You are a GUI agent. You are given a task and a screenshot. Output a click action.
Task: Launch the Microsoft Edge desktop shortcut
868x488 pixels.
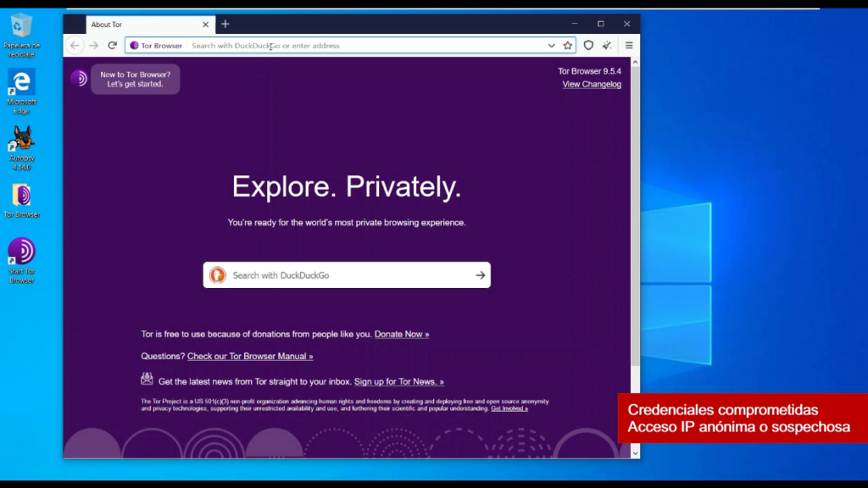(x=21, y=91)
